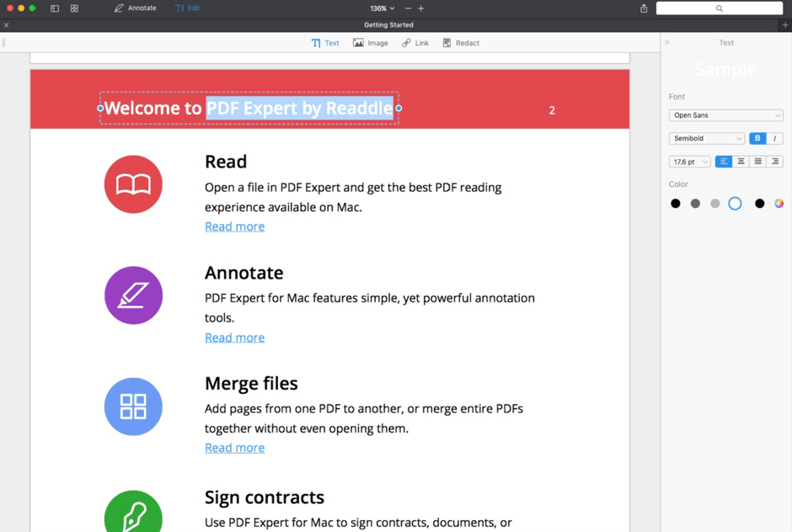The width and height of the screenshot is (792, 532).
Task: Select the Text editing tool
Action: pyautogui.click(x=325, y=43)
